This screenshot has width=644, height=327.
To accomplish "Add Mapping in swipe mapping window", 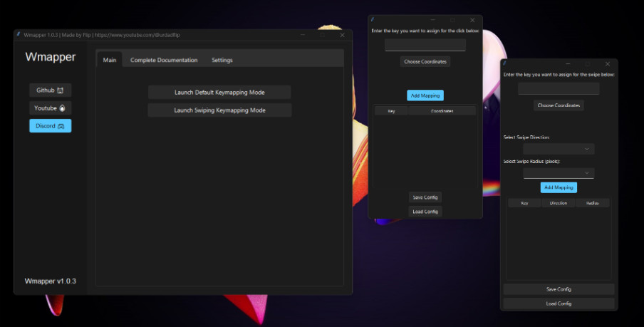I will pyautogui.click(x=559, y=187).
